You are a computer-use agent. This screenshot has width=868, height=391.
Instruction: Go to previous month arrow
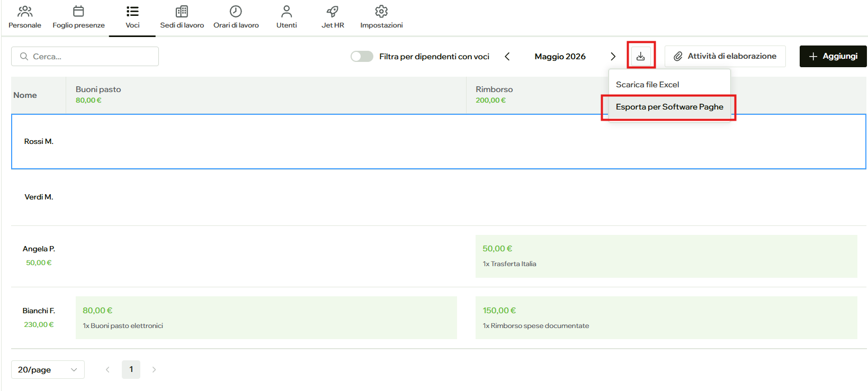pyautogui.click(x=507, y=56)
